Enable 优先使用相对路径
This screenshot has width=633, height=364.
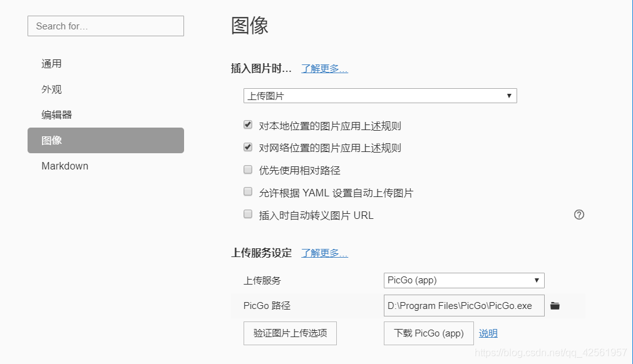pyautogui.click(x=248, y=169)
